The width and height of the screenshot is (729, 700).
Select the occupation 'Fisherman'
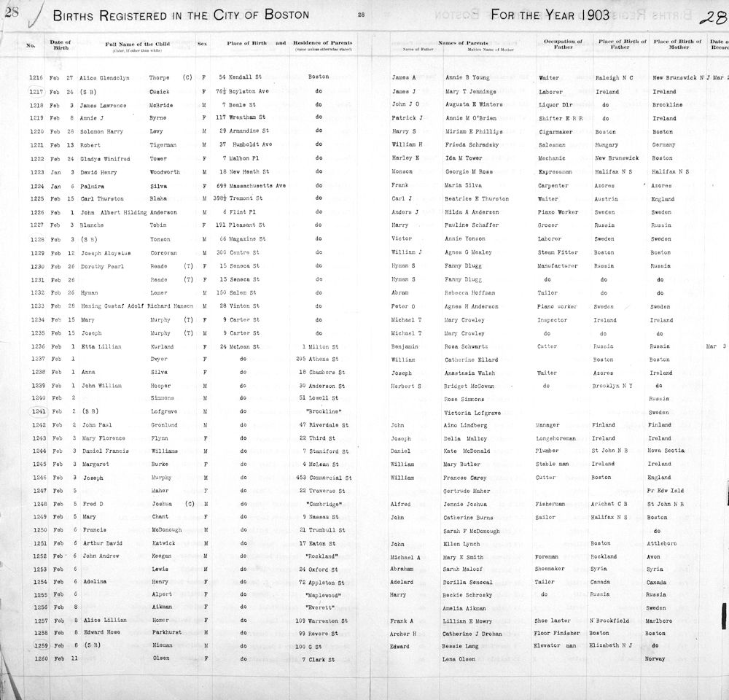click(550, 504)
